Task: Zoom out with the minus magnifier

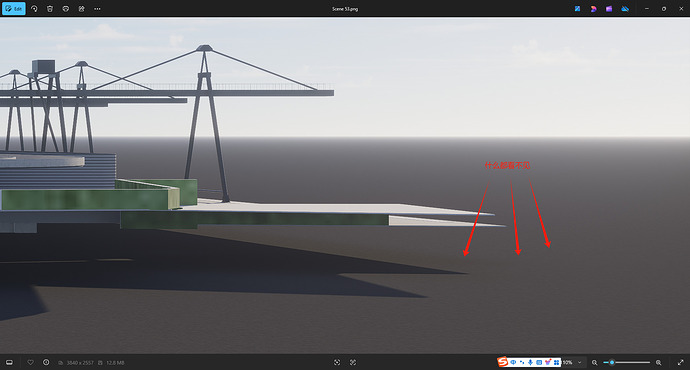Action: click(x=595, y=363)
